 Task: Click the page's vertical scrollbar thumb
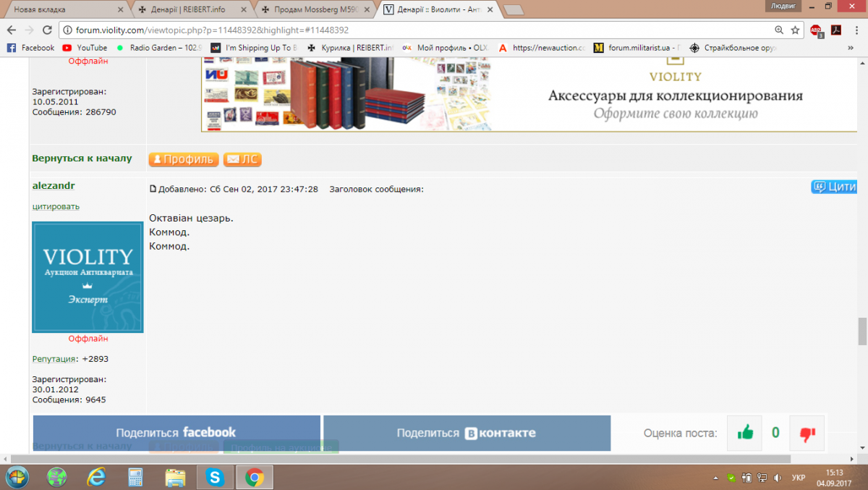click(x=862, y=332)
